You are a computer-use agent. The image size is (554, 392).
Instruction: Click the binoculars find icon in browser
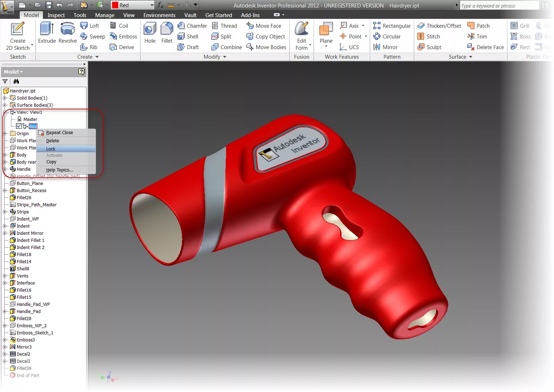pyautogui.click(x=16, y=81)
